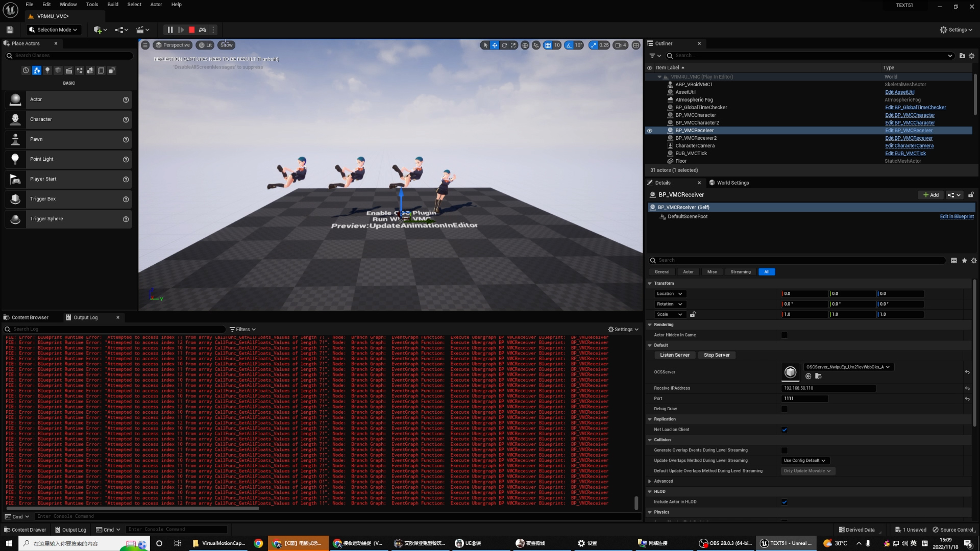The height and width of the screenshot is (551, 980).
Task: Check Actor Hidden In Game
Action: 785,335
